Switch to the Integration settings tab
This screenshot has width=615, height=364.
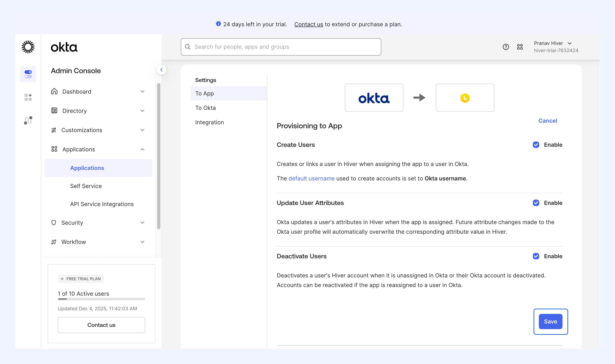229,122
